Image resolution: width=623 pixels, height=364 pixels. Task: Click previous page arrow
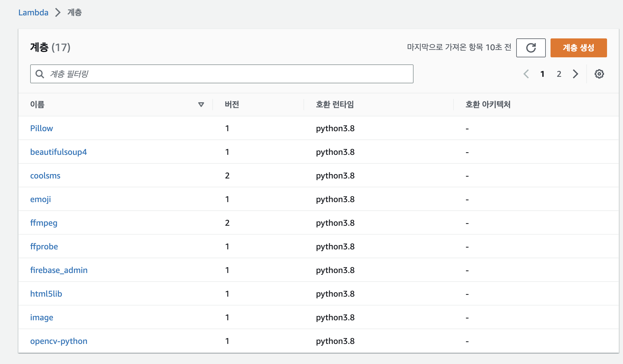pyautogui.click(x=526, y=74)
